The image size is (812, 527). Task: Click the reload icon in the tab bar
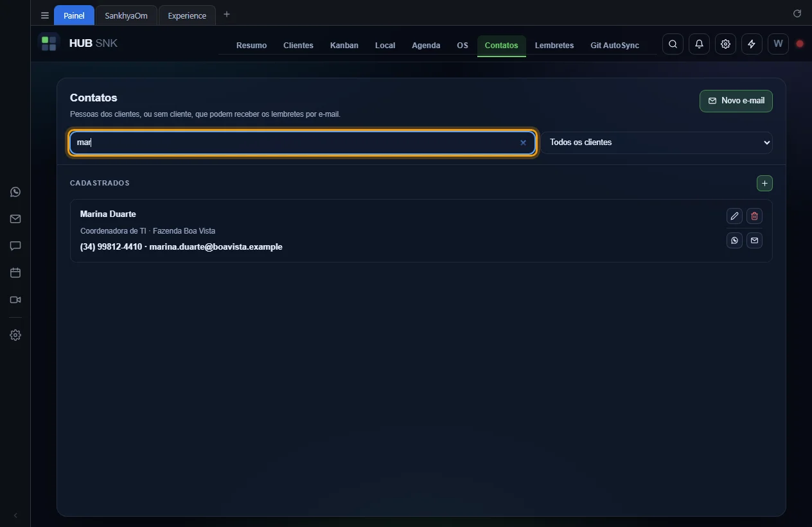coord(797,13)
